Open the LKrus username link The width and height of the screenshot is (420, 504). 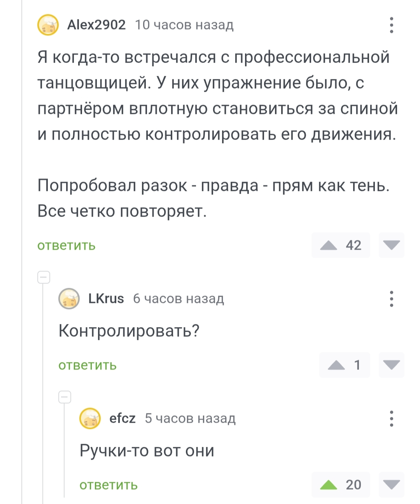tap(106, 299)
